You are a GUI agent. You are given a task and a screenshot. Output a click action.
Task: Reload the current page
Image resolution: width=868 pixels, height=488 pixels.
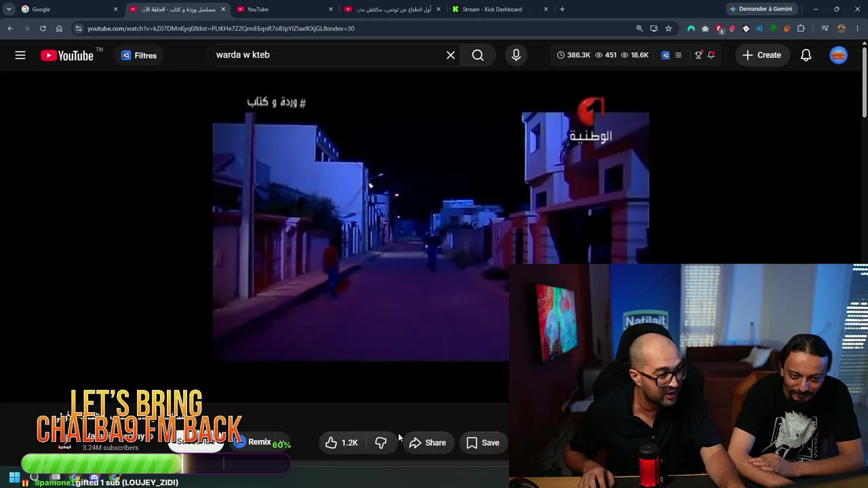click(43, 28)
